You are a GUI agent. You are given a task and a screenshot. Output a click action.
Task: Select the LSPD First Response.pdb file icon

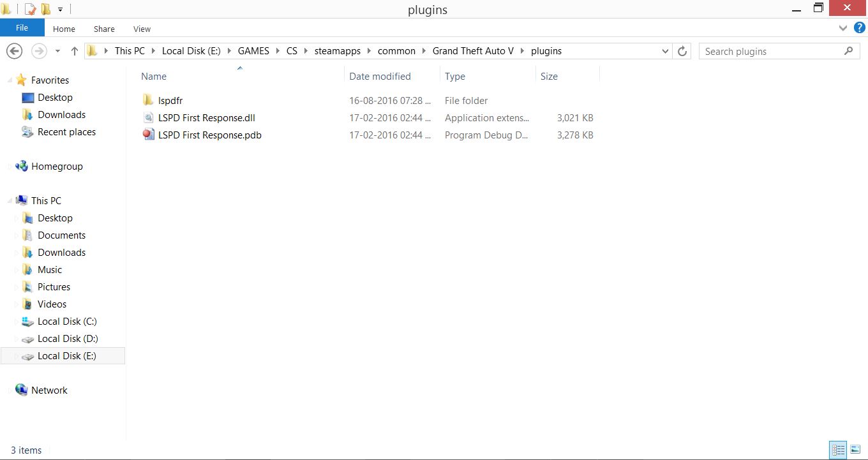148,135
